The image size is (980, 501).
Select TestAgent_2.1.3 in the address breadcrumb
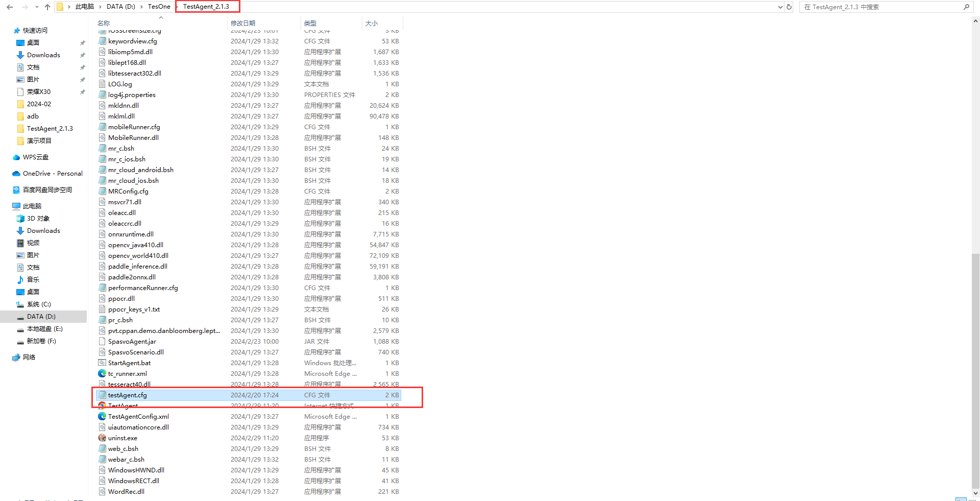point(206,7)
